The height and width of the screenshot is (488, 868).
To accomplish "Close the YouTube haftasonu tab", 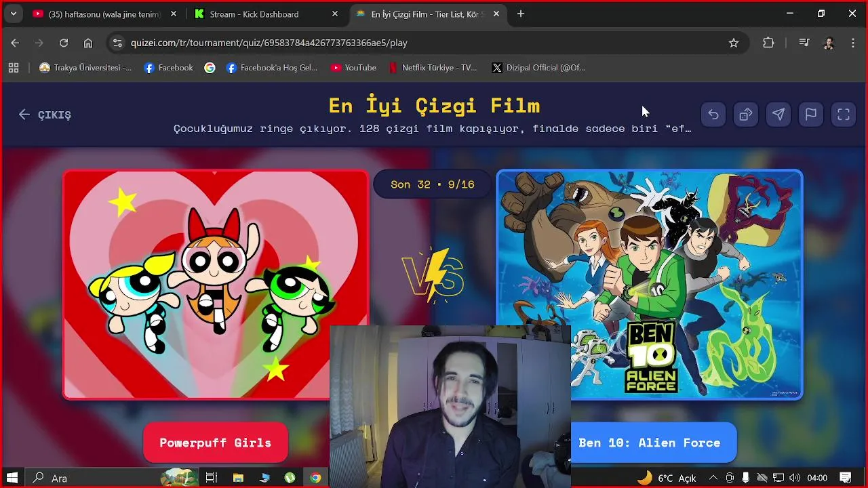I will coord(174,14).
